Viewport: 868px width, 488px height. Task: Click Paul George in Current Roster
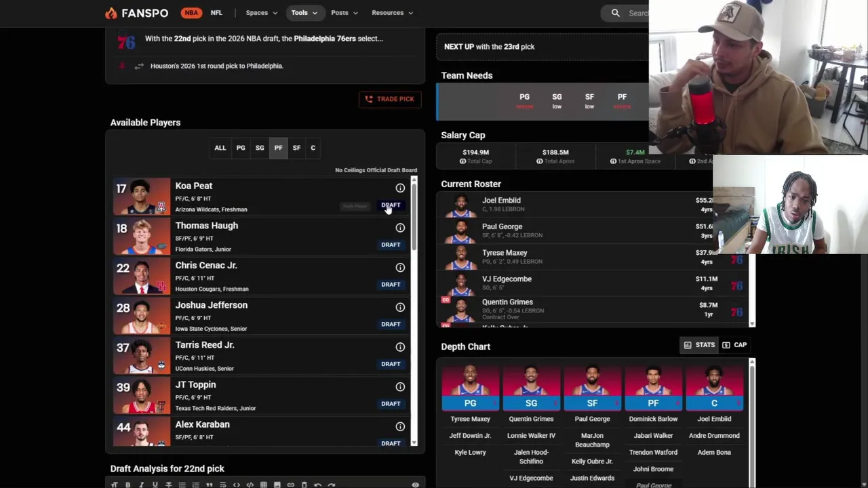502,227
